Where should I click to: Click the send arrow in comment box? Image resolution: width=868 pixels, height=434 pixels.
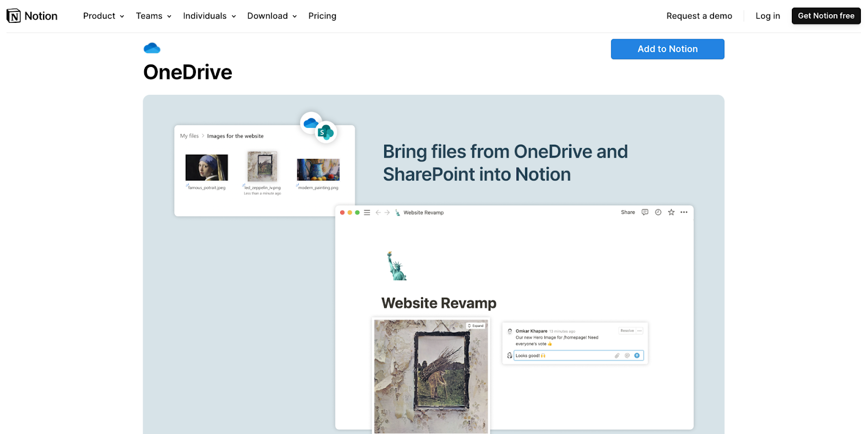point(637,356)
